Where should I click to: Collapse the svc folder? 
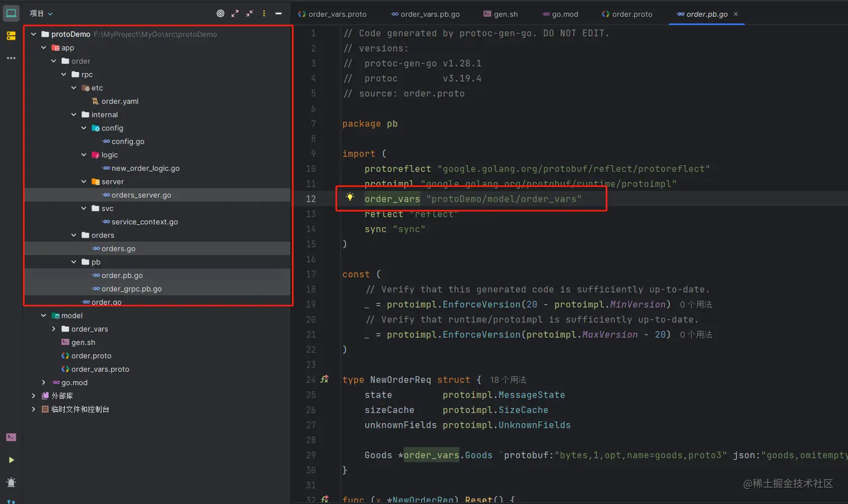click(84, 209)
